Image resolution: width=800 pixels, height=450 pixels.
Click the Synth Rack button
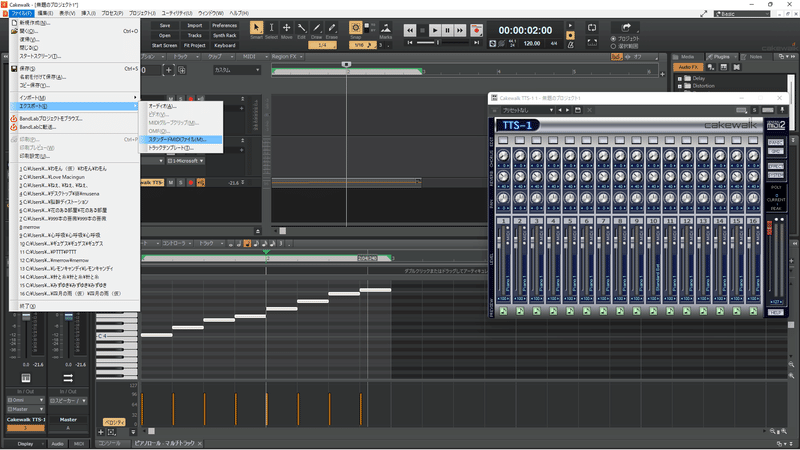[x=224, y=36]
